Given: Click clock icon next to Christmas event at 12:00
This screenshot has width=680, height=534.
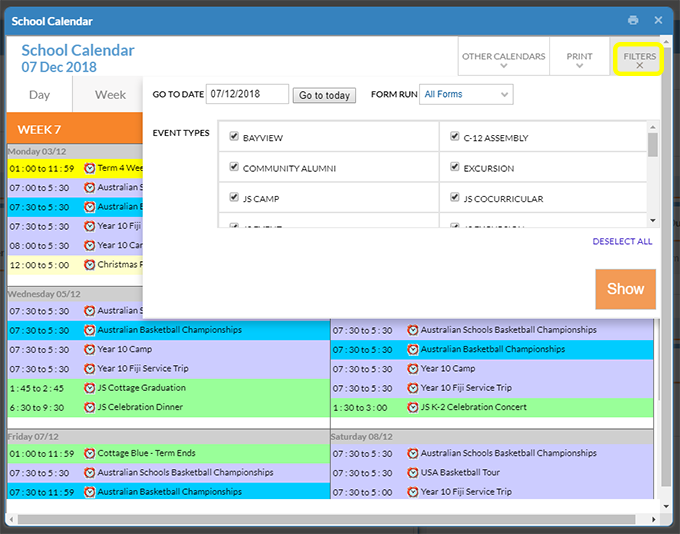Looking at the screenshot, I should pyautogui.click(x=89, y=265).
